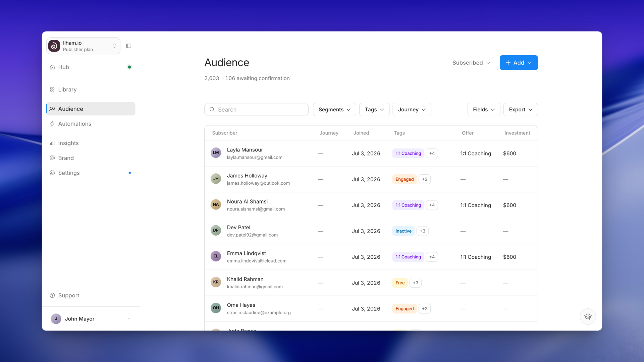
Task: Click Emma Lindqvist's 1:1 Coaching offer cell
Action: click(x=476, y=257)
